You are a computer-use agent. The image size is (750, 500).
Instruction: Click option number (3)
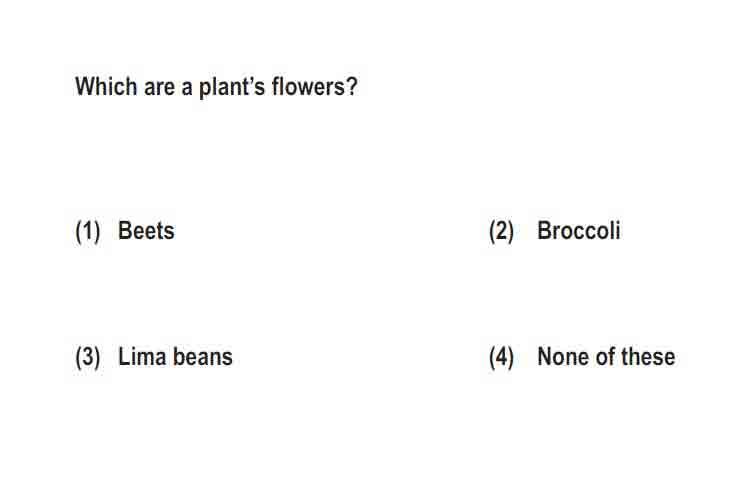[88, 358]
